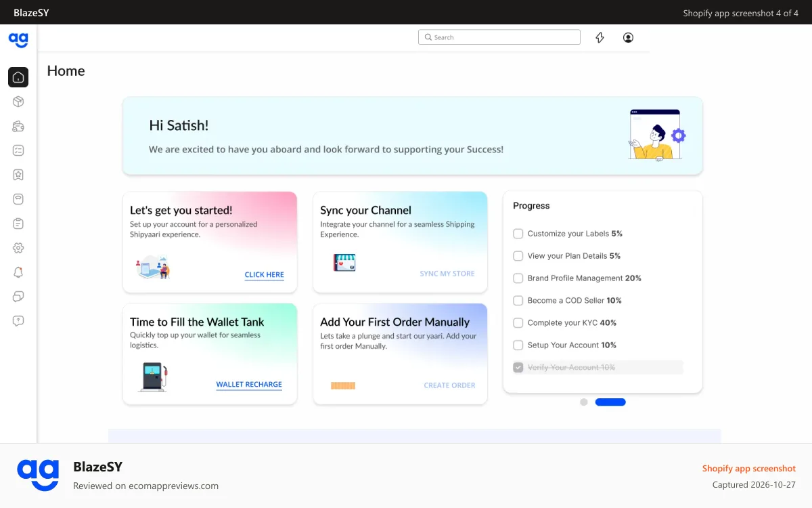Open the settings gear sidebar icon
Viewport: 812px width, 508px height.
click(x=18, y=248)
